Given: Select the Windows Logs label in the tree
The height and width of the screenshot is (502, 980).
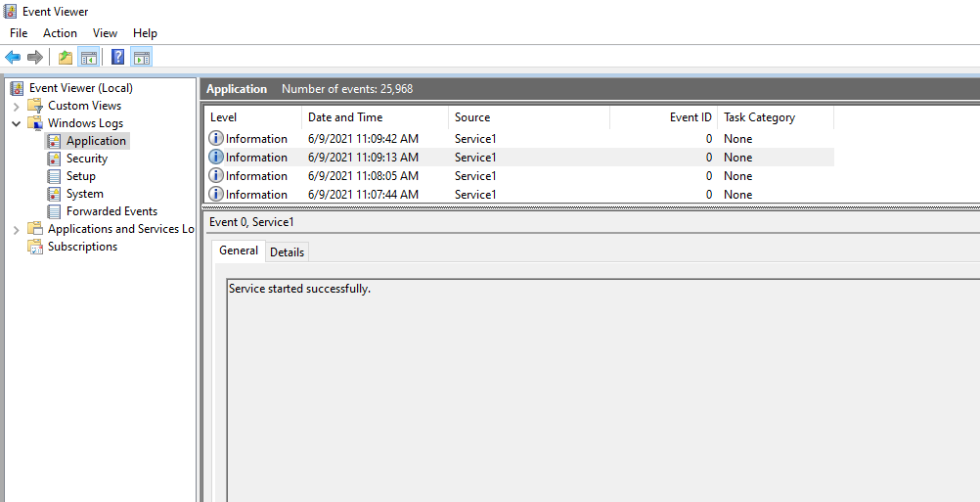Looking at the screenshot, I should click(x=86, y=123).
